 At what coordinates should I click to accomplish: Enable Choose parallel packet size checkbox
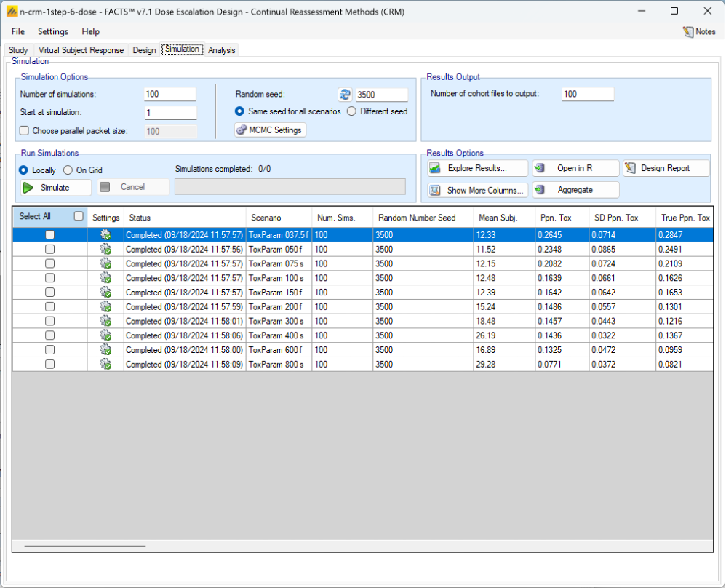[25, 131]
